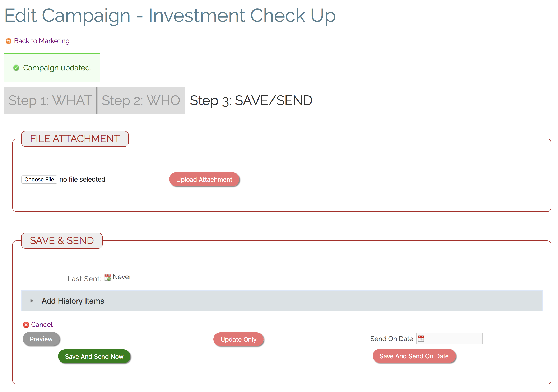Click the Last Sent calendar icon
Image resolution: width=558 pixels, height=392 pixels.
point(108,277)
